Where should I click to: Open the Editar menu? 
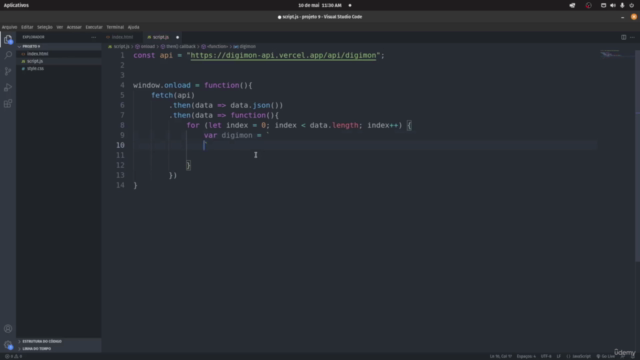pos(27,27)
